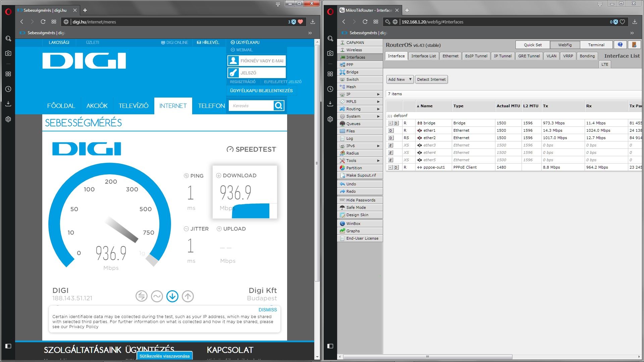Open the TELEVÍZIÓ navigation tab
Viewport: 644px width, 362px height.
point(133,106)
